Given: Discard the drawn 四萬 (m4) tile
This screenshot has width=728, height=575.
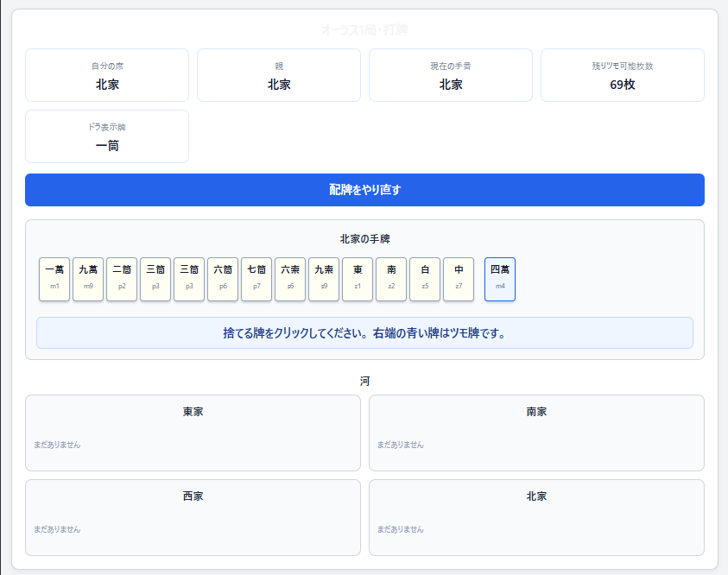Looking at the screenshot, I should pos(500,280).
